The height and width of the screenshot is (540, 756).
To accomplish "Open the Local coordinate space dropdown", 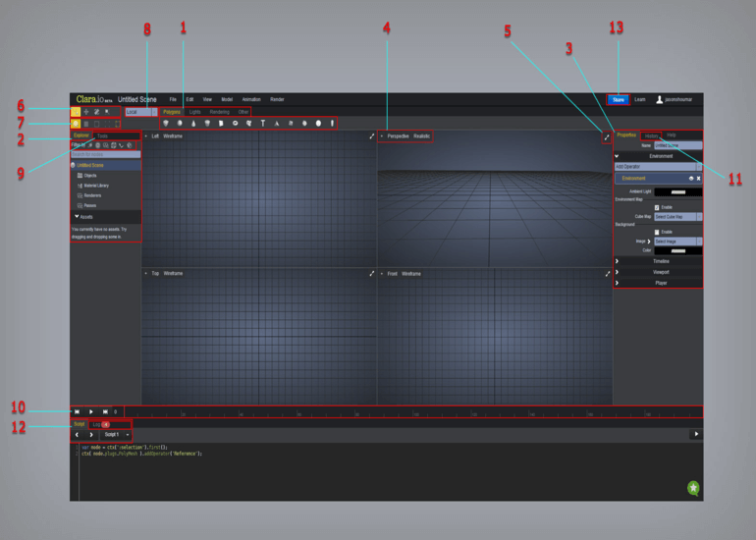I will point(140,112).
